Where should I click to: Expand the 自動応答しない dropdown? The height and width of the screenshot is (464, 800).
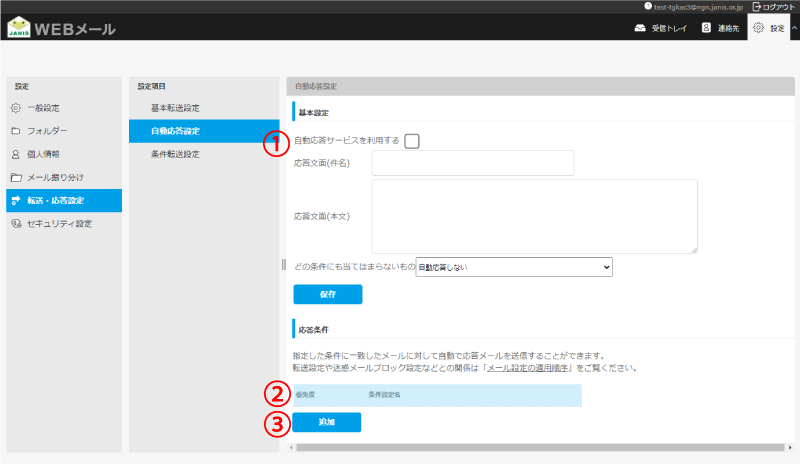pos(514,267)
